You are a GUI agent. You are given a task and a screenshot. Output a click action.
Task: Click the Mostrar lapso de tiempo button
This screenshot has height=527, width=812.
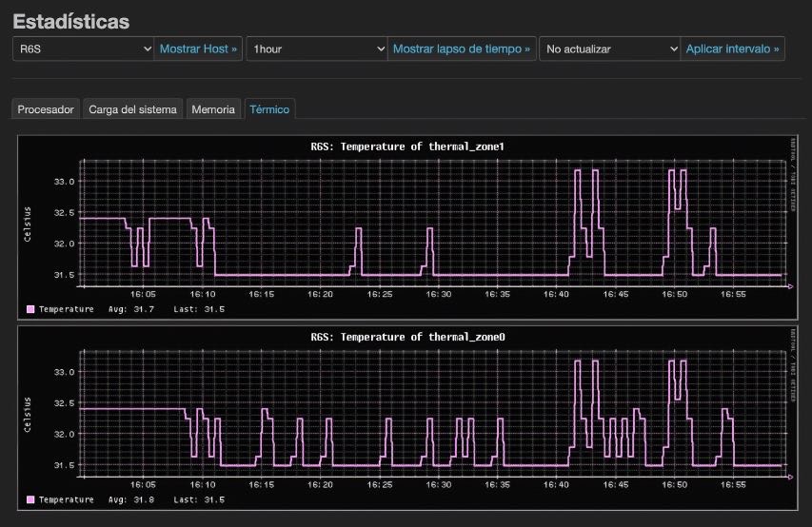point(462,49)
